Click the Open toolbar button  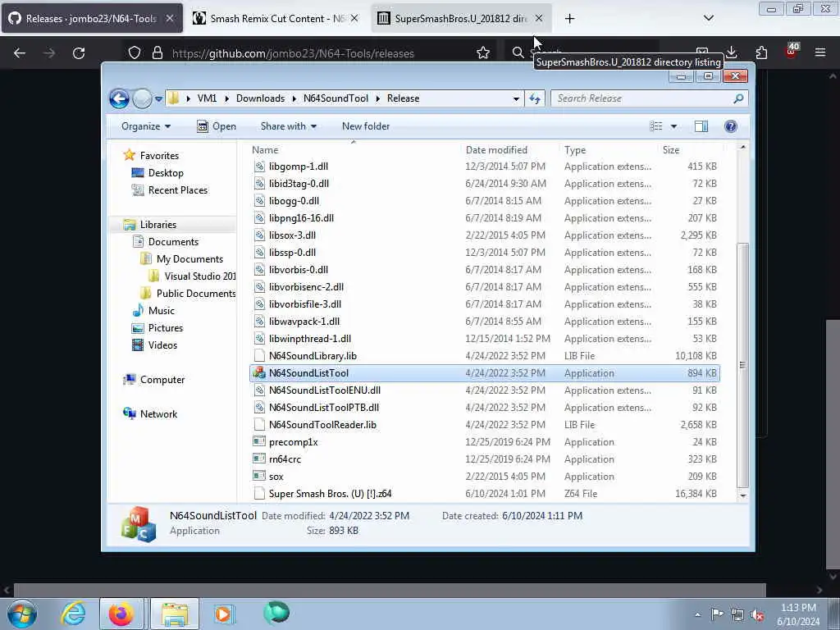tap(217, 126)
